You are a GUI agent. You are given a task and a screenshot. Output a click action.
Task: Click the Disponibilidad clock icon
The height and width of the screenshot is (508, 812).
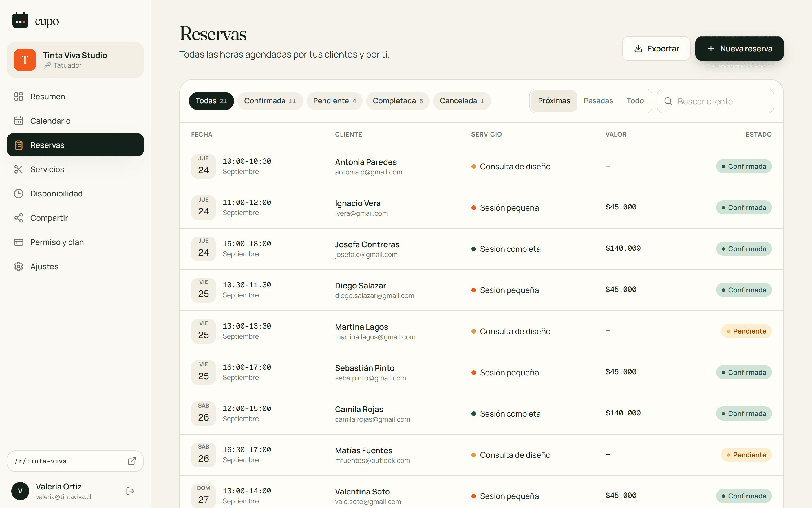pos(18,194)
